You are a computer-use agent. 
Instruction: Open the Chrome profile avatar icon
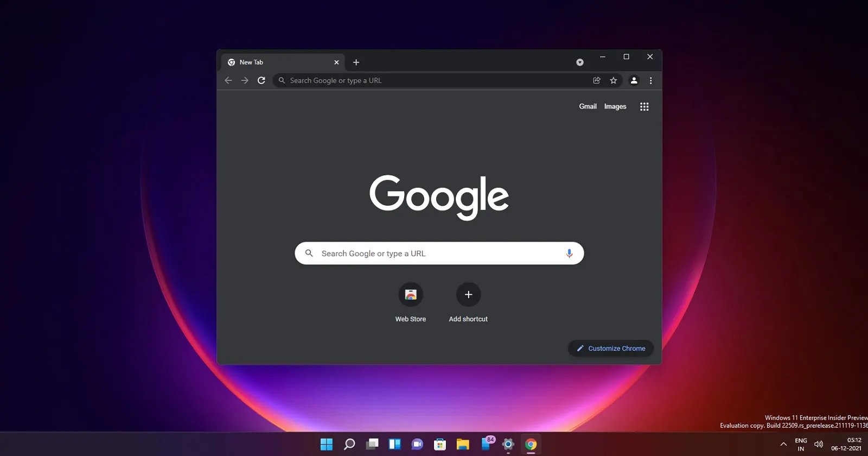[634, 80]
